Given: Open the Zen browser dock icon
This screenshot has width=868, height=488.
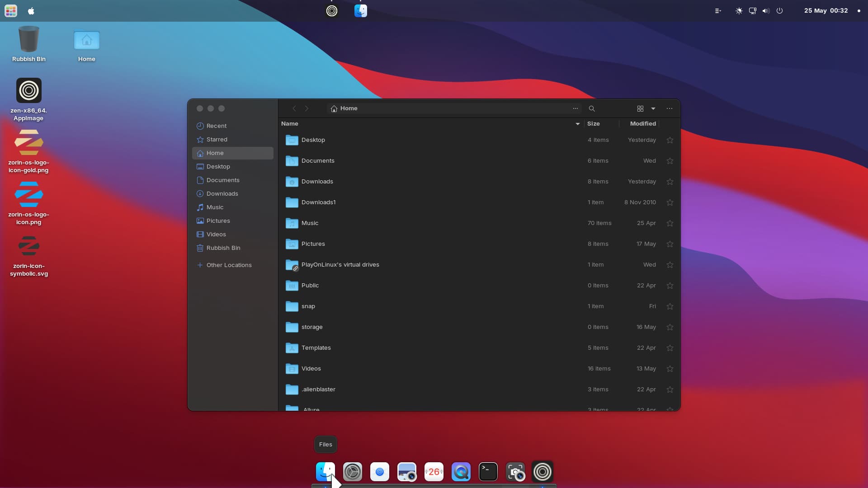Looking at the screenshot, I should (x=542, y=472).
